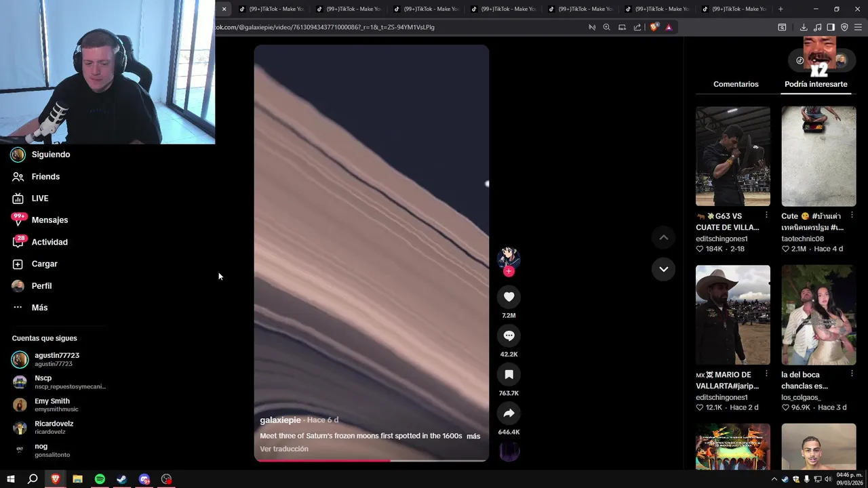Open G63 VS CUATE video thumbnail
This screenshot has width=868, height=488.
(x=732, y=156)
